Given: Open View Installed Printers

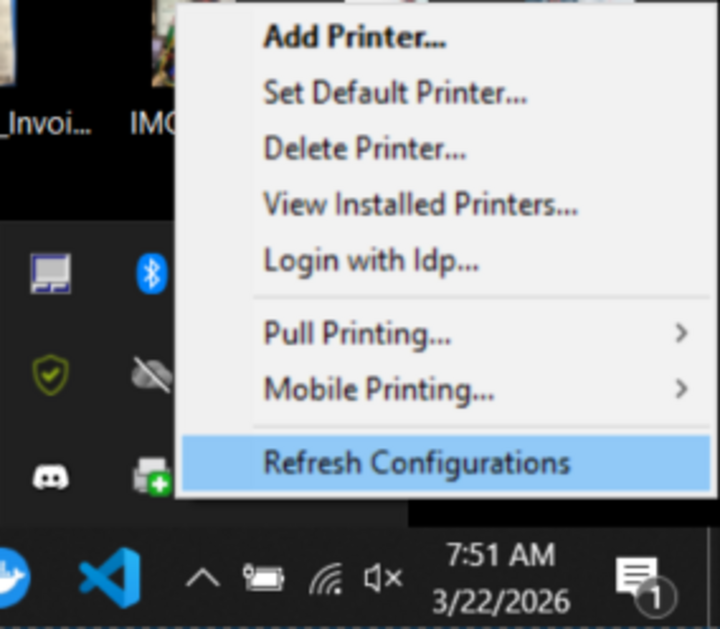Looking at the screenshot, I should (x=420, y=204).
